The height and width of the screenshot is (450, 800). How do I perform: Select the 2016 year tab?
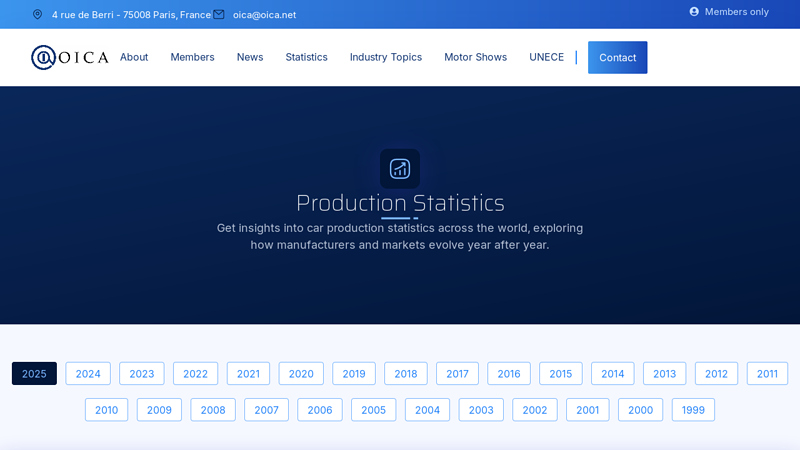click(x=509, y=373)
